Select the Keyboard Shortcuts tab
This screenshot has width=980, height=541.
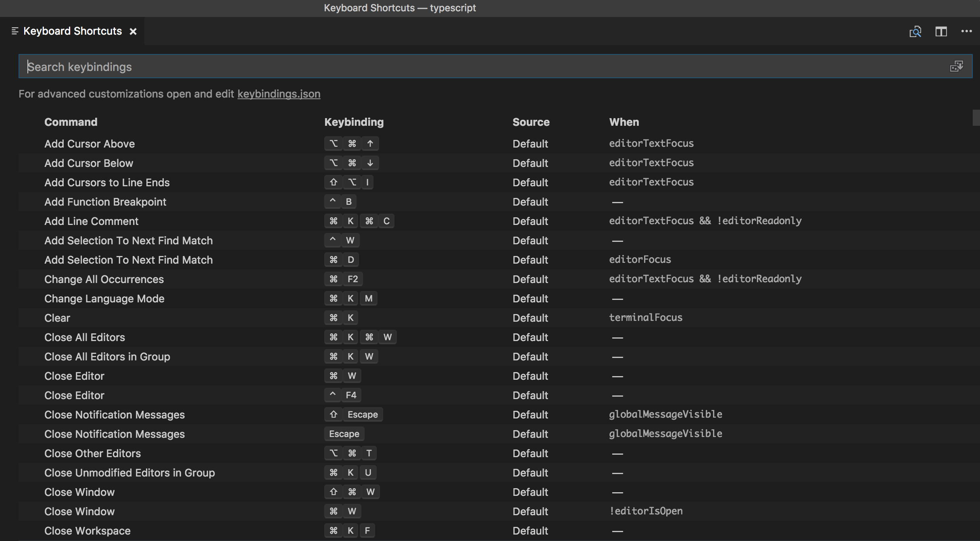tap(73, 31)
